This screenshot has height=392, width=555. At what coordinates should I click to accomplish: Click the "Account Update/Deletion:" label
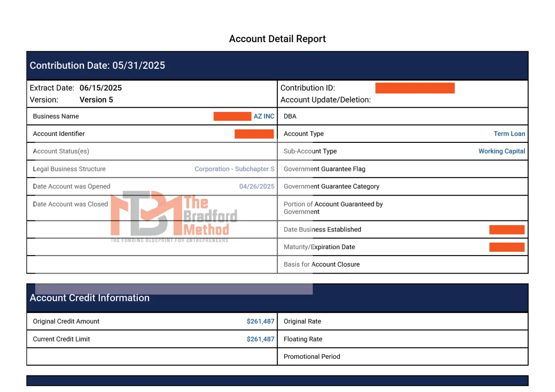click(x=326, y=100)
